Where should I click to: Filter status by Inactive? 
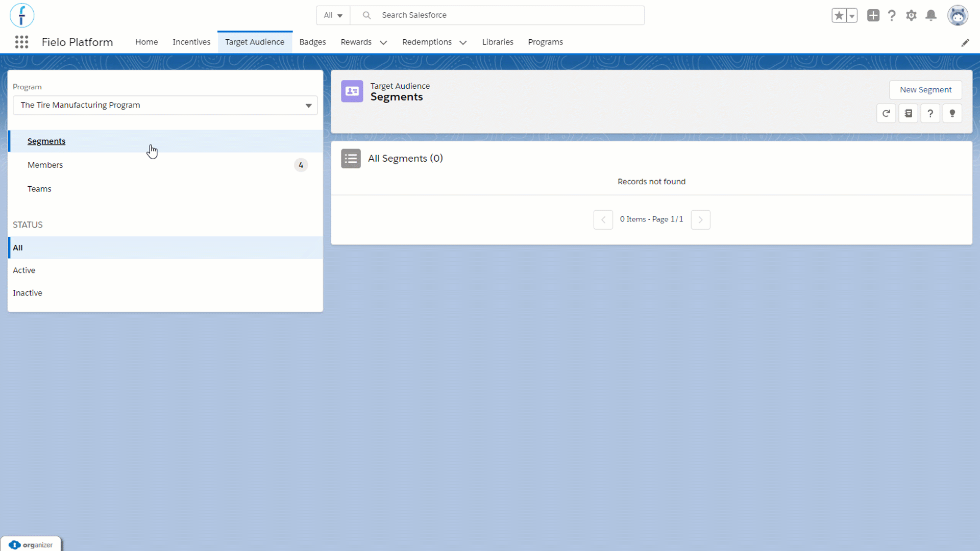(166, 293)
